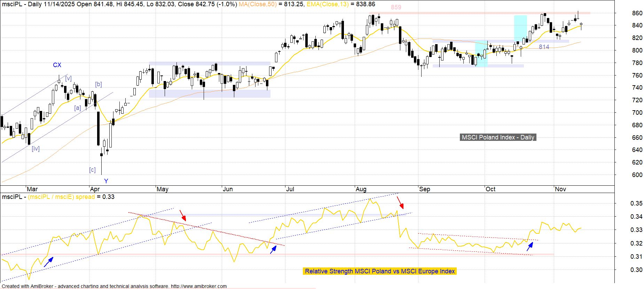Click the red arrow above the August spread drop
Screen dimensions: 644x289
click(400, 203)
